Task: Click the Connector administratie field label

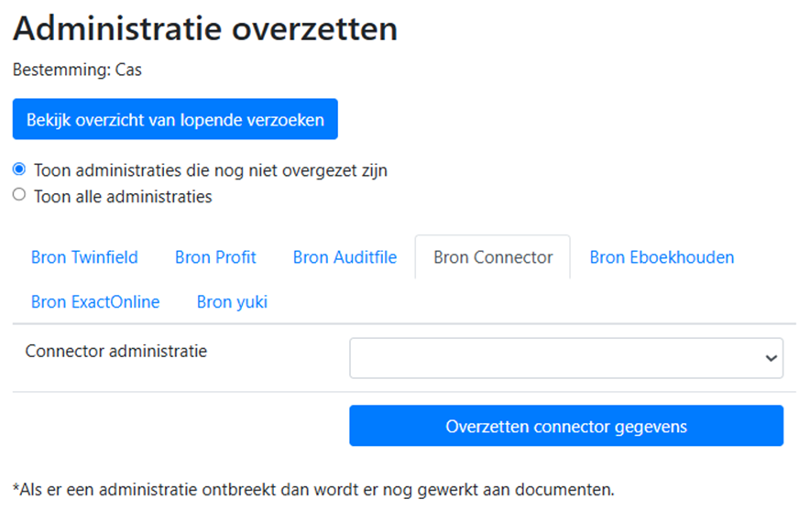Action: [116, 352]
